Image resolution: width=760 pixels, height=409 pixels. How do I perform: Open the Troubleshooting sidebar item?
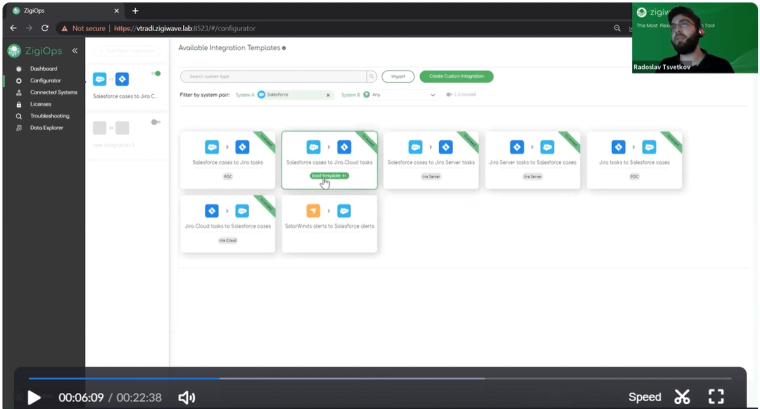tap(50, 116)
